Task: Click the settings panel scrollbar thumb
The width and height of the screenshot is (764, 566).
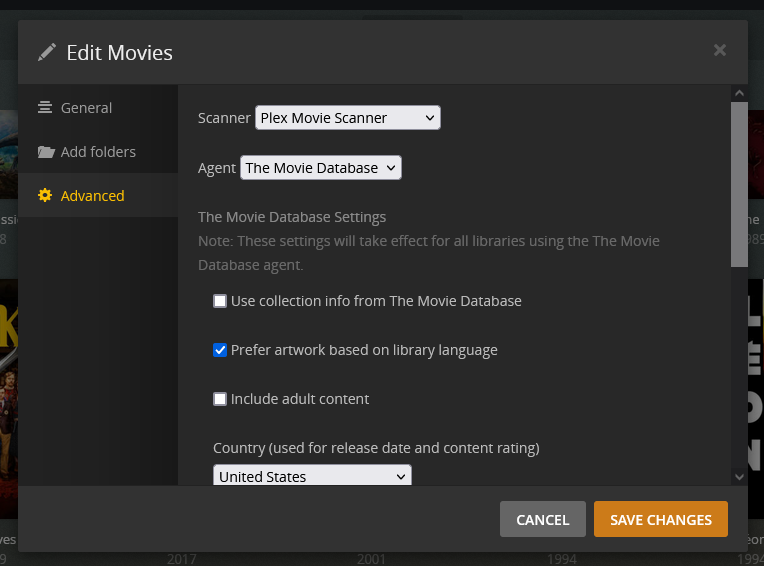Action: tap(739, 184)
